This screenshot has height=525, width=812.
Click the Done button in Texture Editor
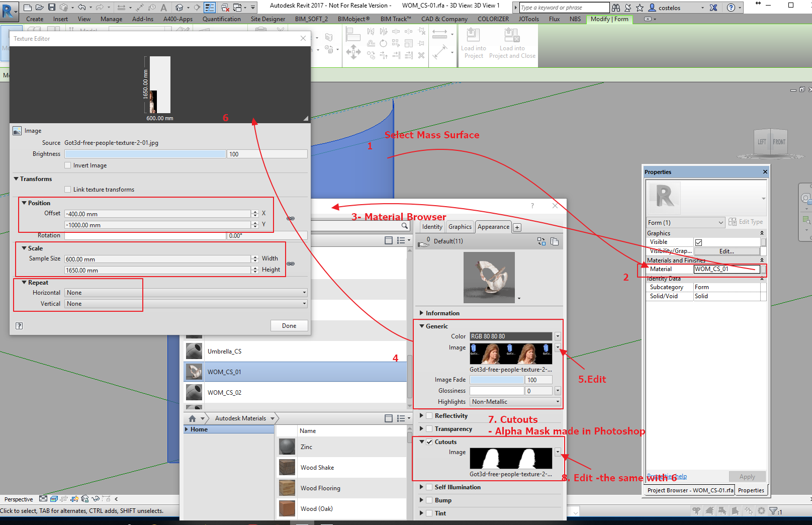click(289, 325)
